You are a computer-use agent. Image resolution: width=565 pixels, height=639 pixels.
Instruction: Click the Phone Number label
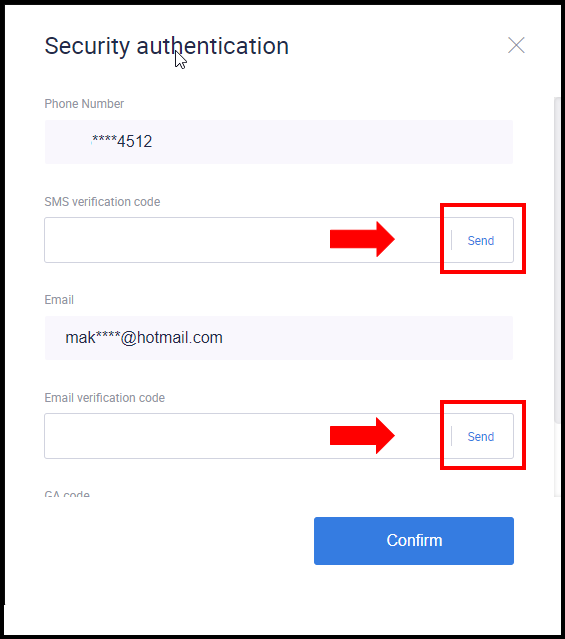pyautogui.click(x=84, y=104)
